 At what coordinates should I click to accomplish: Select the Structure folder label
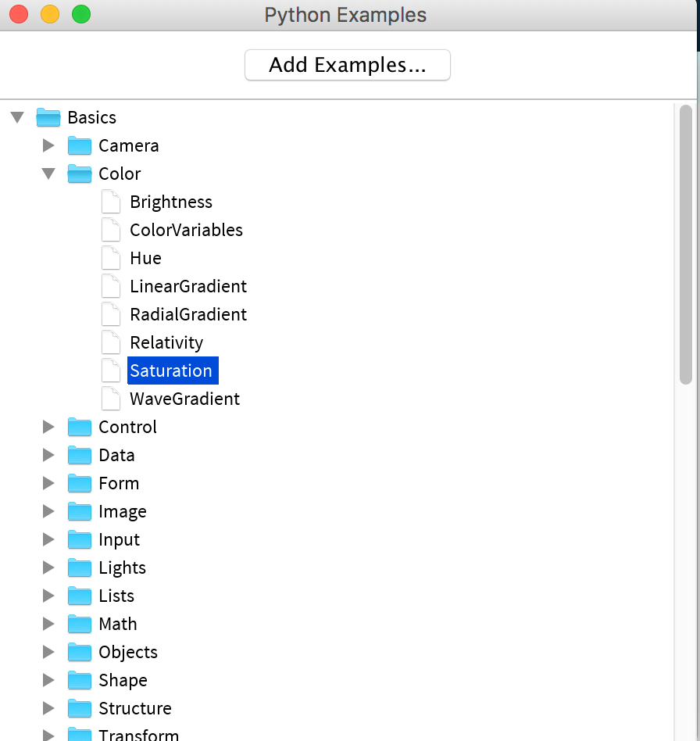[x=135, y=708]
